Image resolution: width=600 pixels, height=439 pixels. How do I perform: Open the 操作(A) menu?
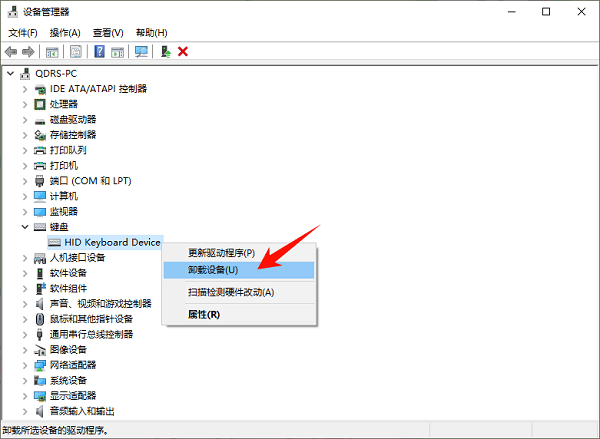(64, 32)
